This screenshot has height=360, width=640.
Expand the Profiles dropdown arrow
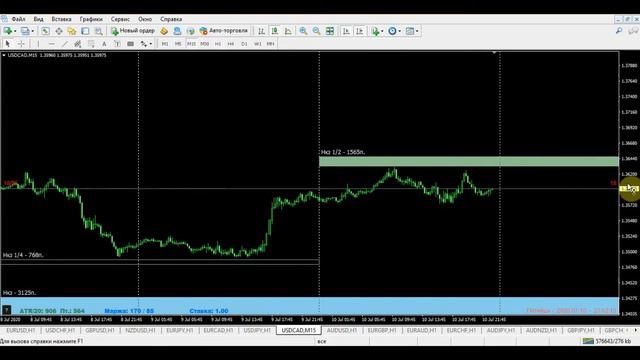coord(33,31)
